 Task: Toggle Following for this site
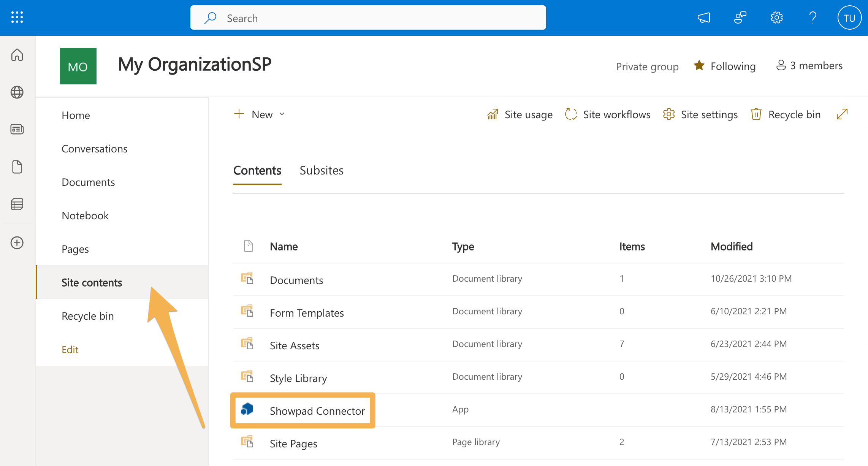[724, 66]
